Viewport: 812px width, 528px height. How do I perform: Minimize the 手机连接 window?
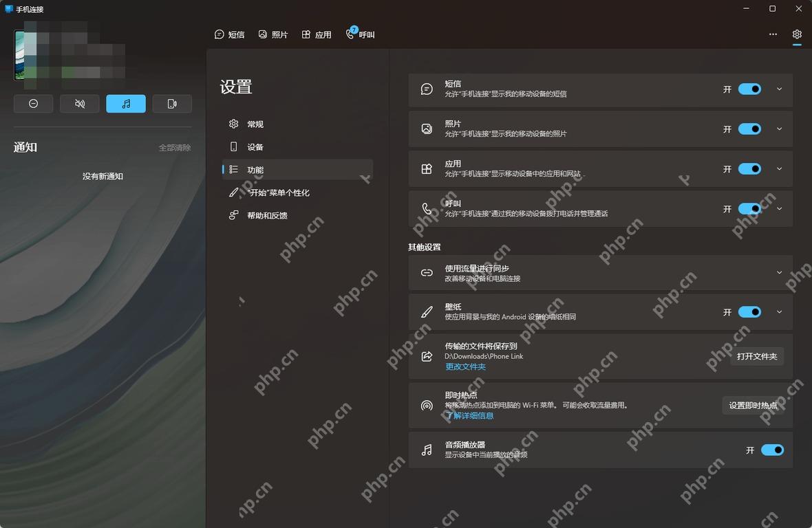[746, 8]
